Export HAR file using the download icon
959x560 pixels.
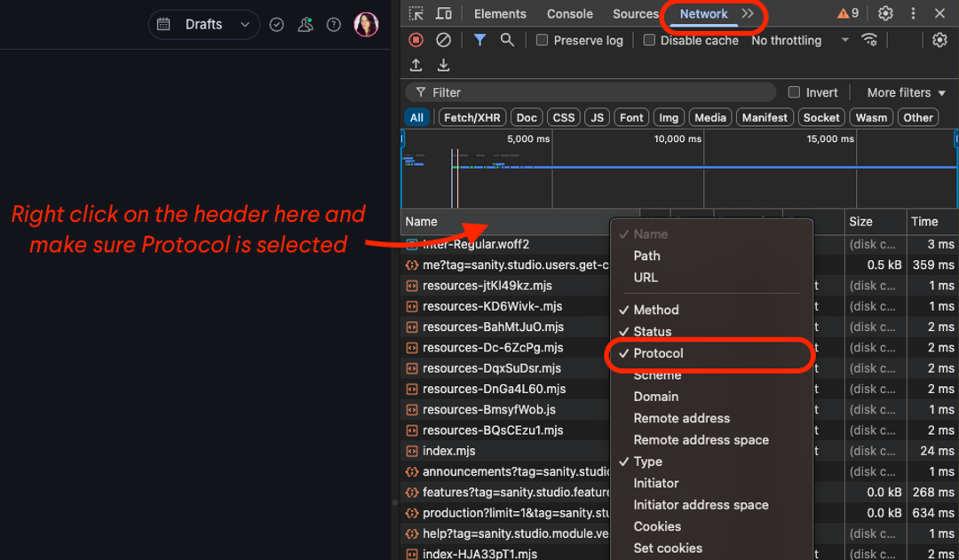point(443,65)
